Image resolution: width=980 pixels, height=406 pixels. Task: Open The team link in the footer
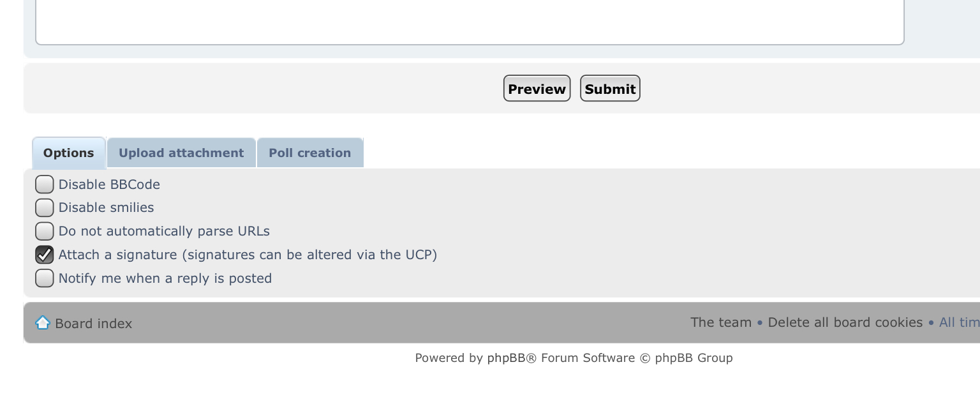point(721,322)
